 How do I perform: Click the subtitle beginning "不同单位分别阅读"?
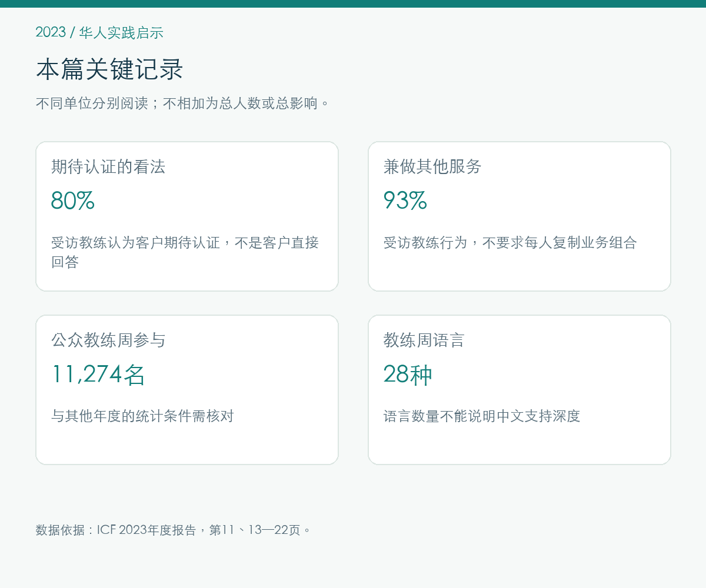point(183,103)
